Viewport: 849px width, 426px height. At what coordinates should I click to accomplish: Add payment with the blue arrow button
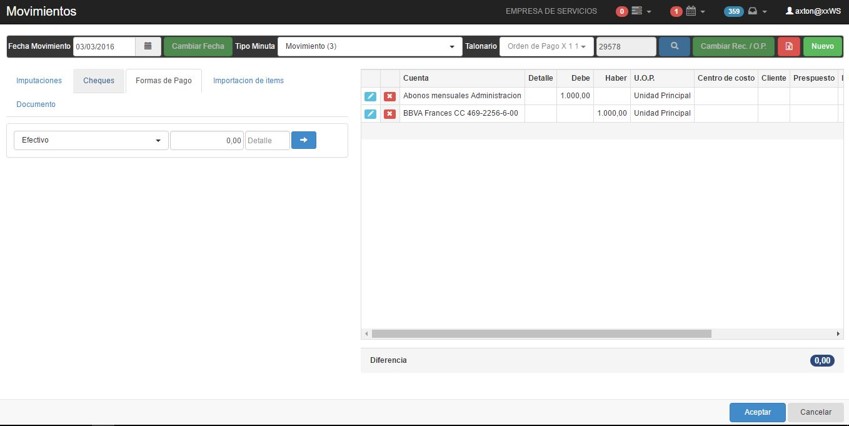304,140
